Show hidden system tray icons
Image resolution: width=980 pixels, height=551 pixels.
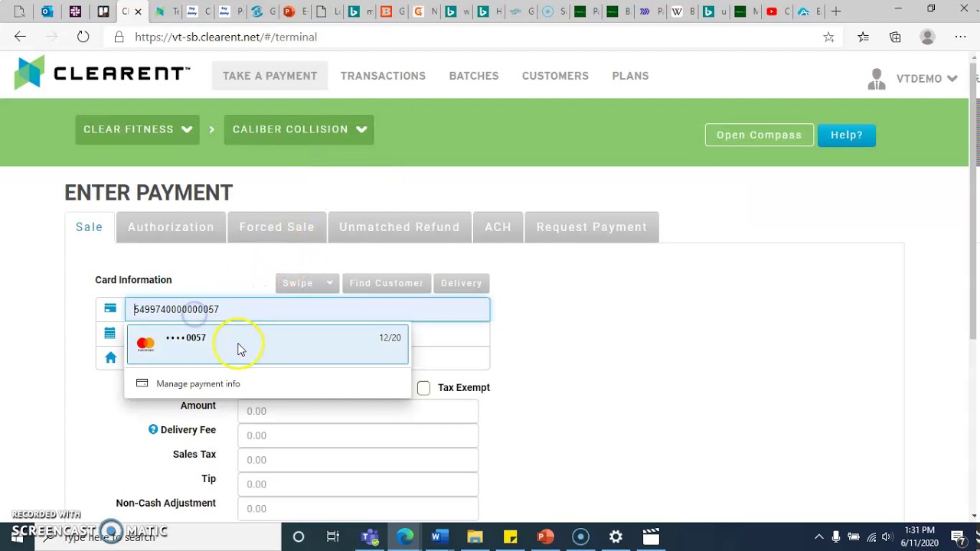click(818, 536)
